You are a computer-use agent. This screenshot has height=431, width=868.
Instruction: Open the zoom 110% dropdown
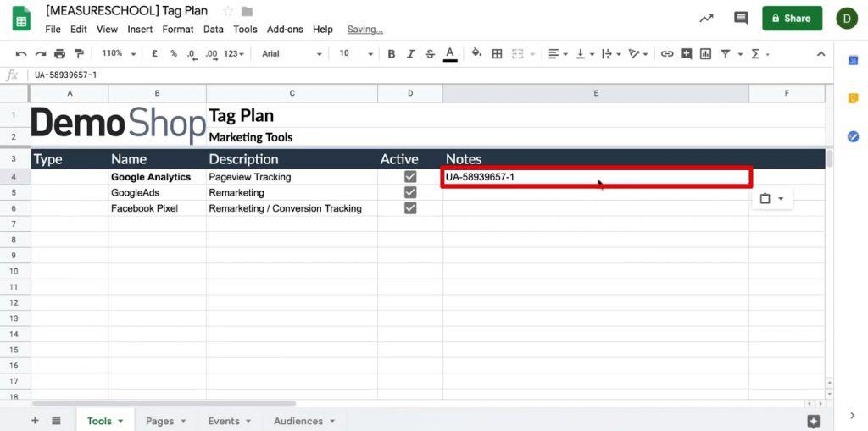click(x=119, y=53)
